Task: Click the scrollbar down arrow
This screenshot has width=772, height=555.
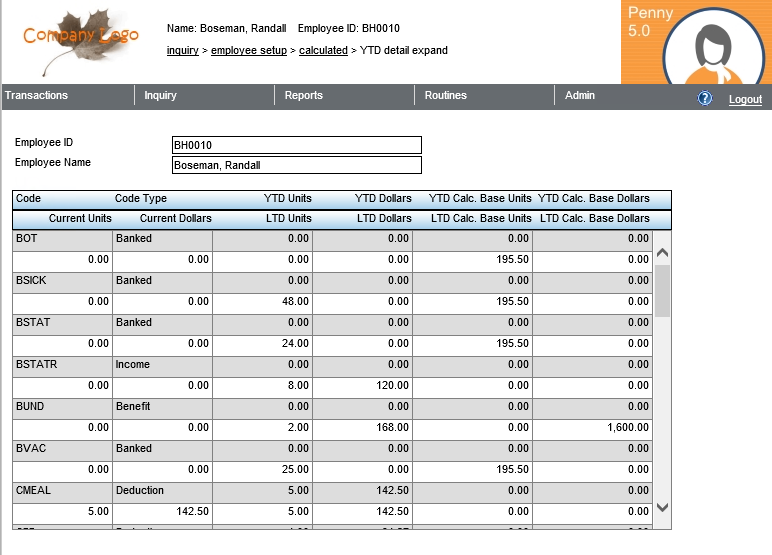Action: (x=661, y=507)
